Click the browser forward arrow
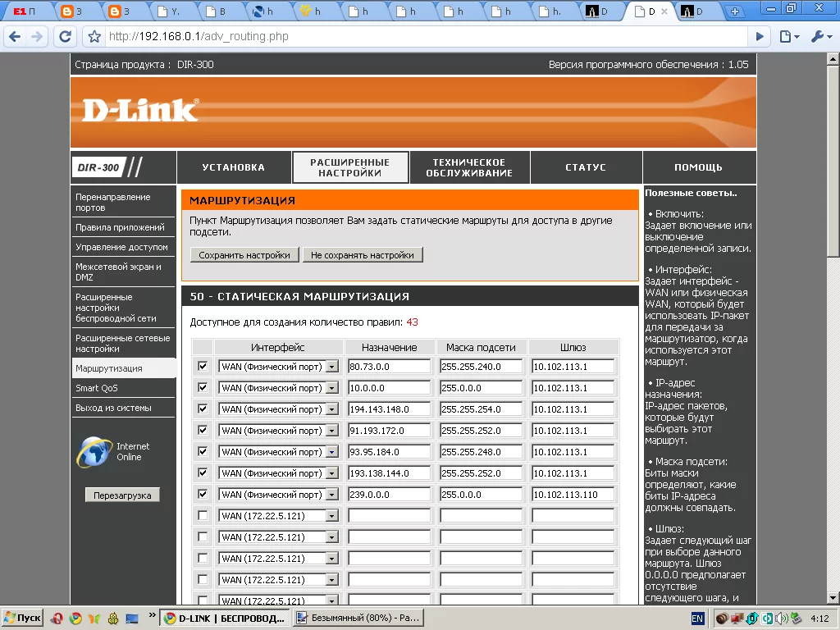840x630 pixels. tap(36, 36)
